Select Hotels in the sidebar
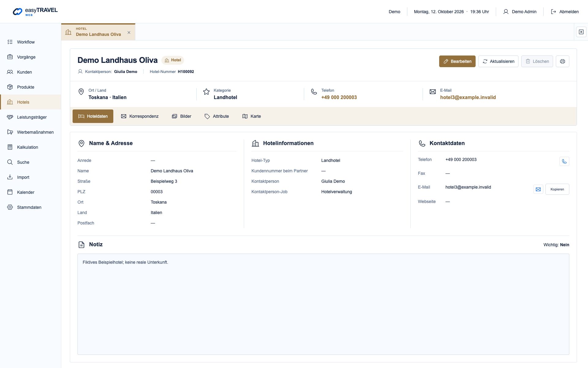Image resolution: width=588 pixels, height=368 pixels. point(31,102)
